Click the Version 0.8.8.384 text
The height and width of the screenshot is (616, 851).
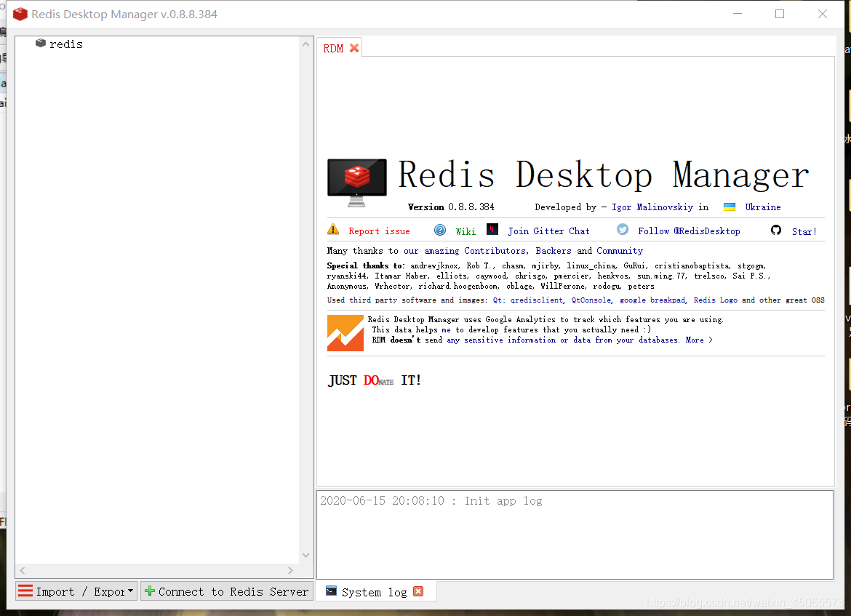tap(450, 207)
